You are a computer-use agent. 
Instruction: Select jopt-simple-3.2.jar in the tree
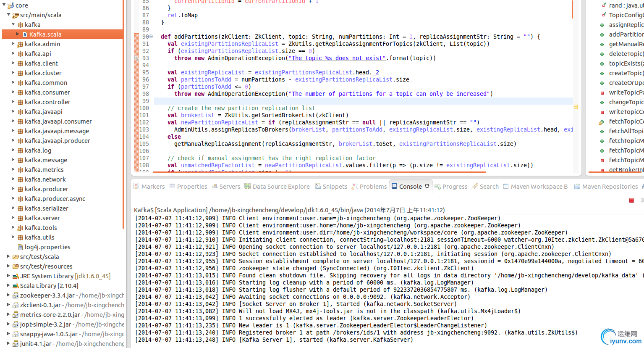tap(46, 324)
